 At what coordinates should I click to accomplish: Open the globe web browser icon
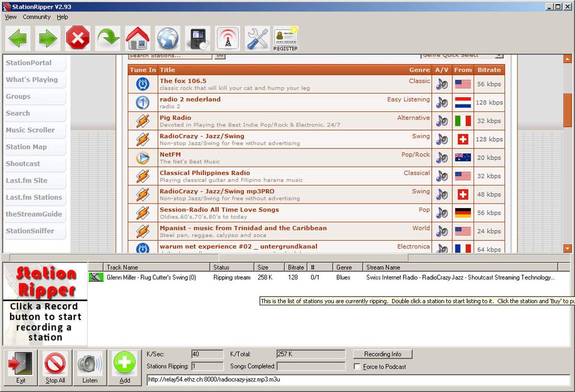point(168,38)
